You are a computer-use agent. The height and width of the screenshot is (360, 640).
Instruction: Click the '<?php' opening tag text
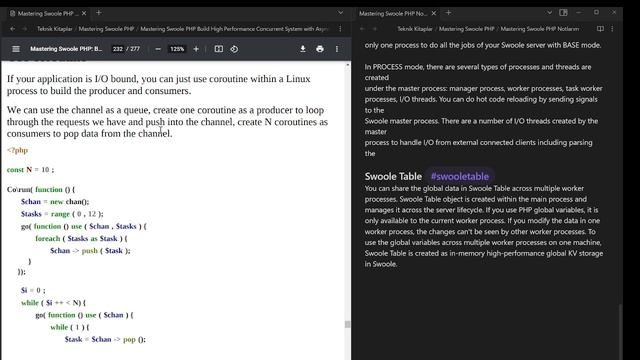pos(17,150)
